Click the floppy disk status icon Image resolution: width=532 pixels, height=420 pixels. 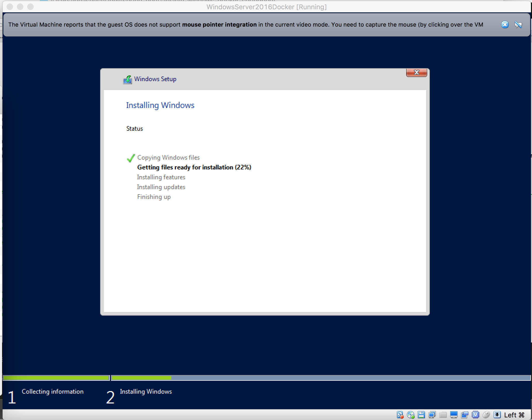tap(421, 415)
